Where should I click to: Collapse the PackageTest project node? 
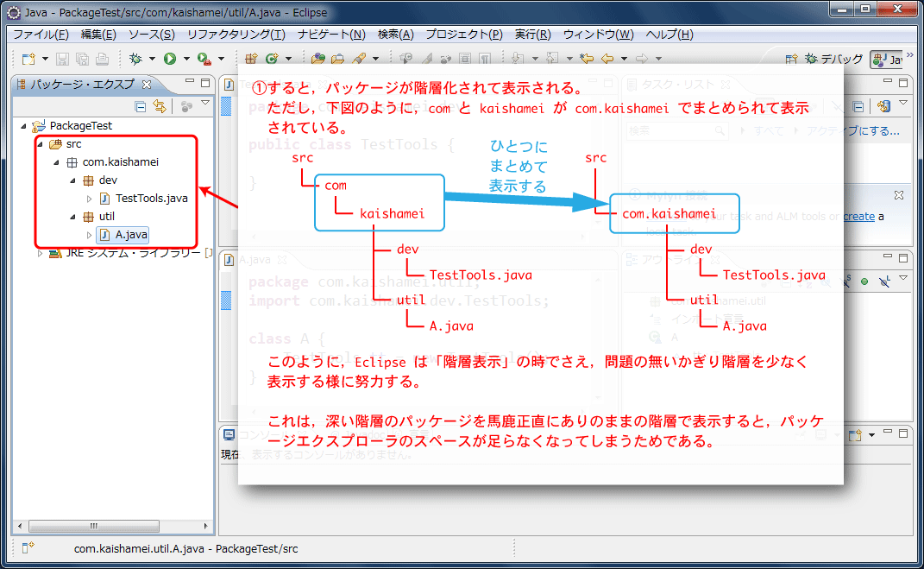[x=24, y=125]
